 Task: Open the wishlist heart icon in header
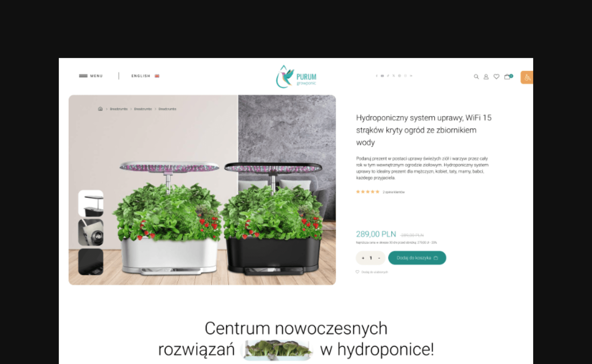(x=496, y=77)
